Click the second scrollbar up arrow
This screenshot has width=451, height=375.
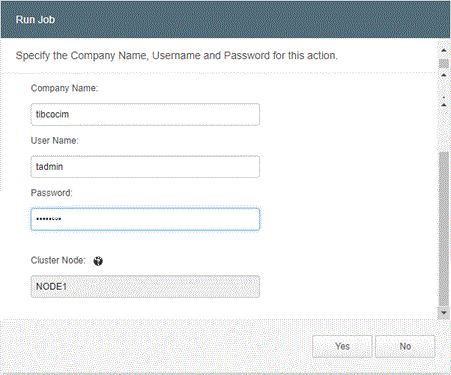(444, 75)
